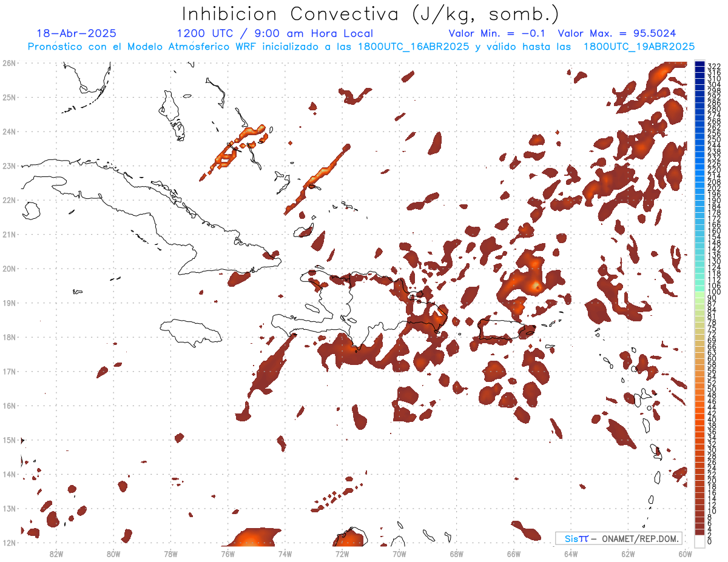Click the 82W longitude label
This screenshot has height=562, width=728.
point(56,553)
